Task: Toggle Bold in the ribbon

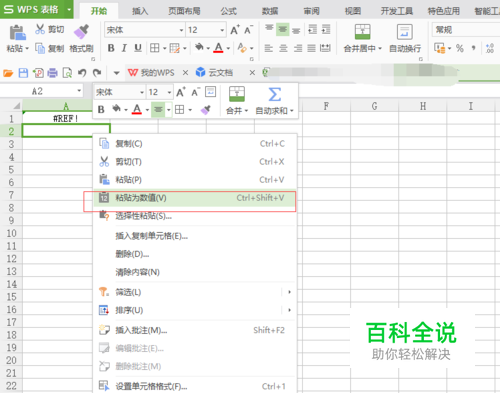Action: 111,48
